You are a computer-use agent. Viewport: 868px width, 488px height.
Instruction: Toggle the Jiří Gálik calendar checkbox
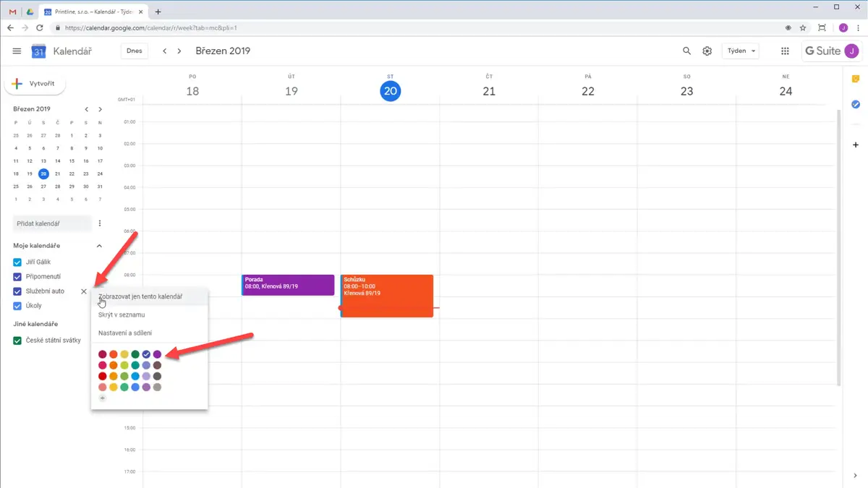17,262
